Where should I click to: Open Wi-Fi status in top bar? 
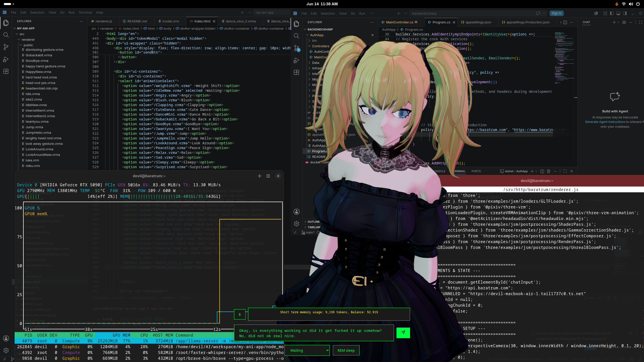pos(624,4)
